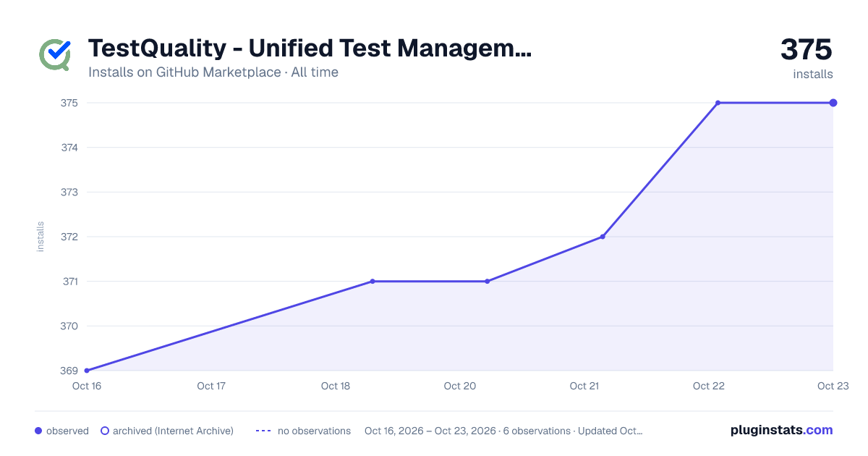Click the dashed 'no observations' legend line
The height and width of the screenshot is (456, 868).
click(x=263, y=431)
